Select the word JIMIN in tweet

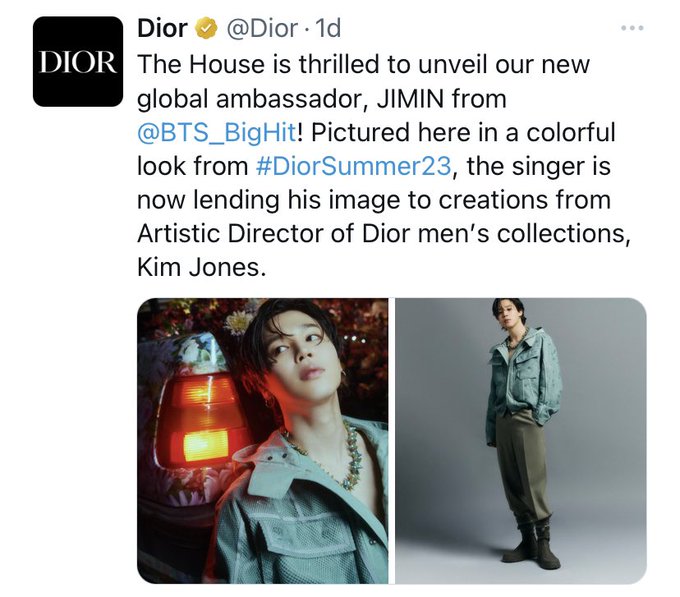(x=412, y=99)
